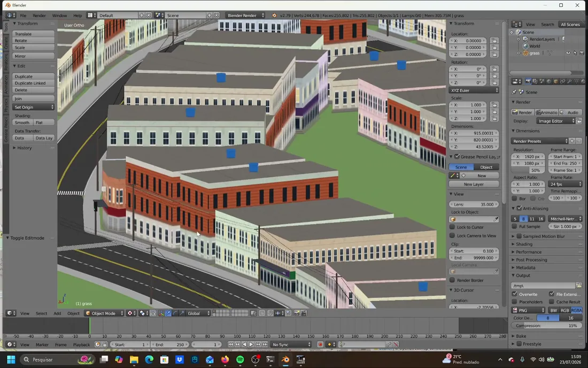Screen dimensions: 588x368
Task: Open the Help menu
Action: tap(78, 16)
